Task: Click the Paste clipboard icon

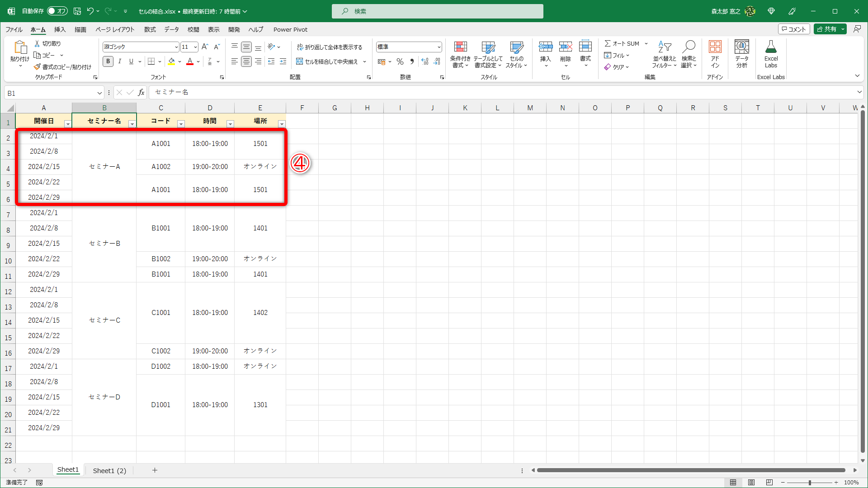Action: pyautogui.click(x=20, y=47)
